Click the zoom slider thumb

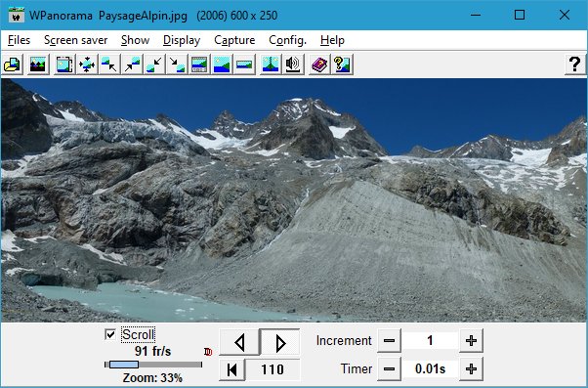point(124,365)
